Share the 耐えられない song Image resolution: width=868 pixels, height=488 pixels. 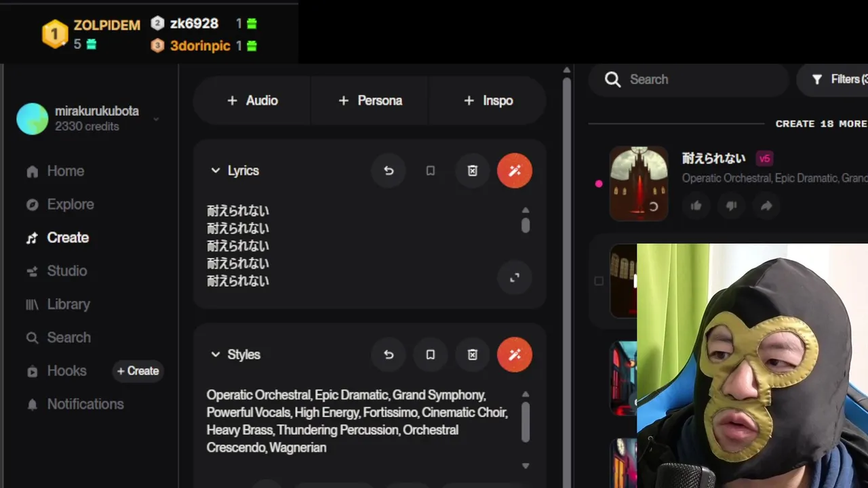766,206
